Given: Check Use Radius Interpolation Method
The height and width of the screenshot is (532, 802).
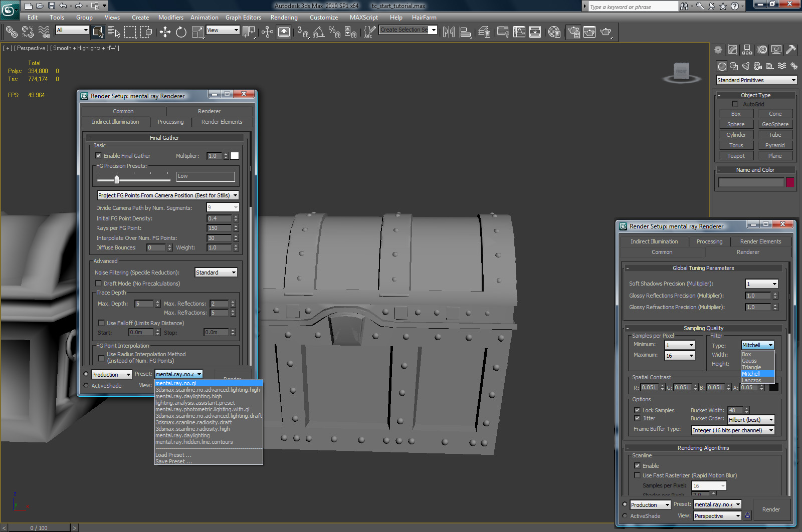Looking at the screenshot, I should point(102,358).
